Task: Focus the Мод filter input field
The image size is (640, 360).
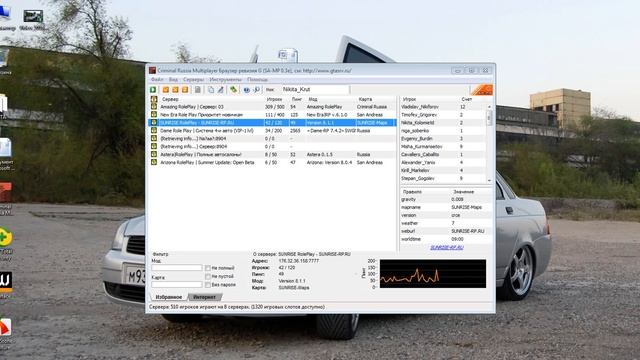Action: click(x=177, y=268)
